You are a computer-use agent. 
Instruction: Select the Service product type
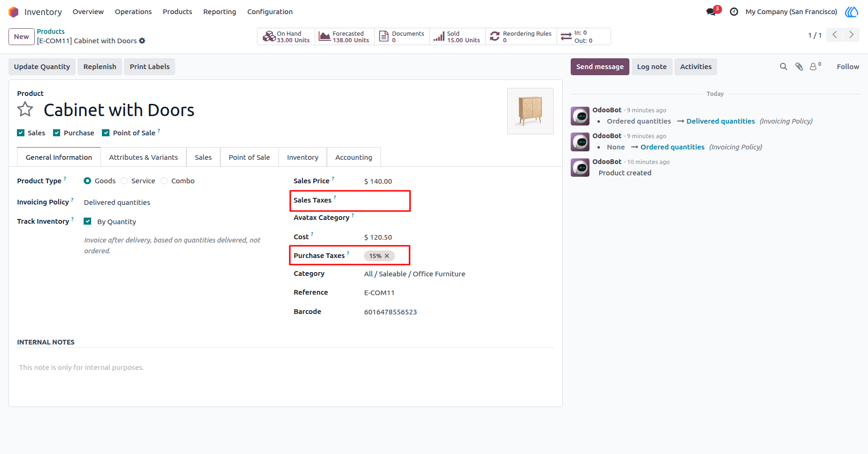coord(124,181)
